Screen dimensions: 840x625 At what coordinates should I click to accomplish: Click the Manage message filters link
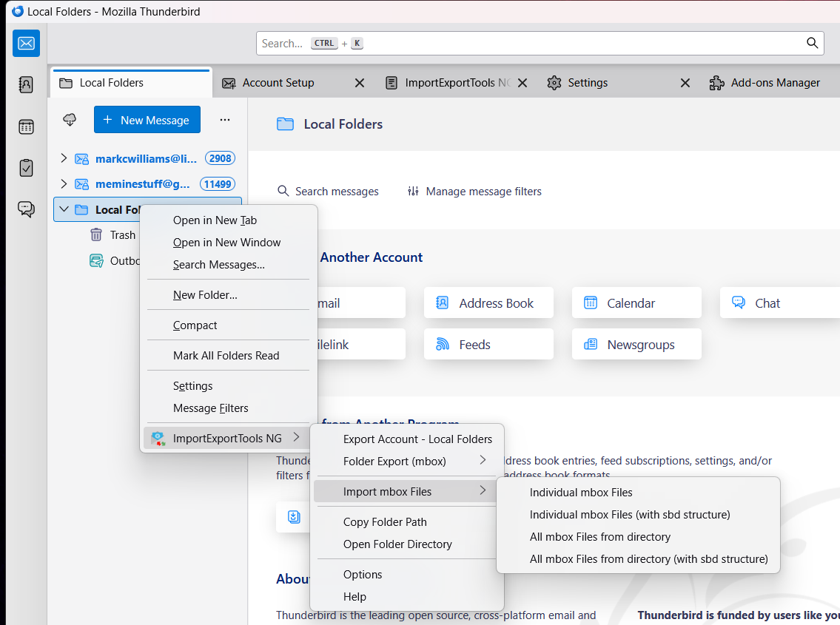pos(474,191)
